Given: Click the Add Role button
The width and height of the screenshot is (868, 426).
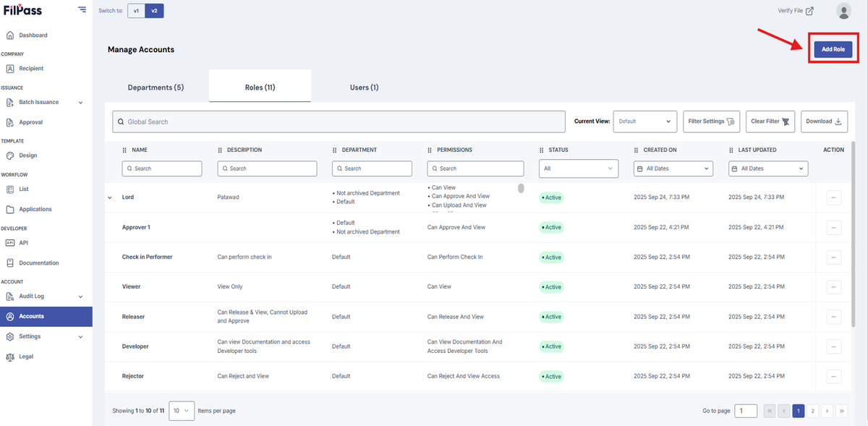Looking at the screenshot, I should click(833, 49).
